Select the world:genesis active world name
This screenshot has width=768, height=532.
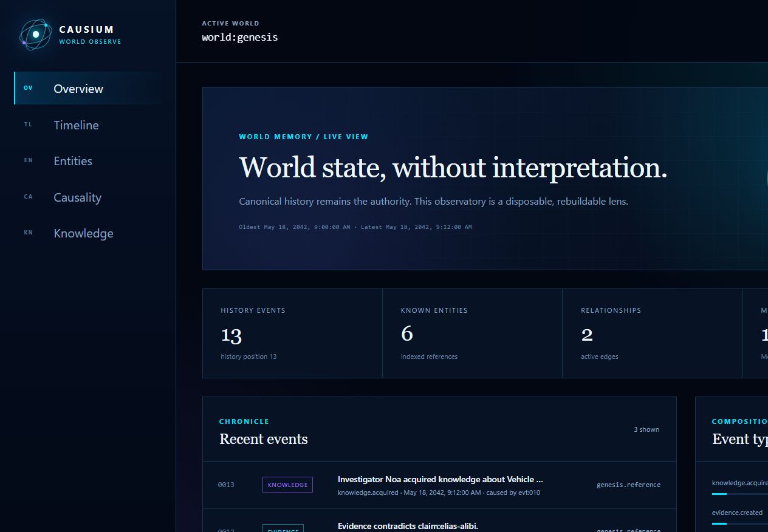240,37
